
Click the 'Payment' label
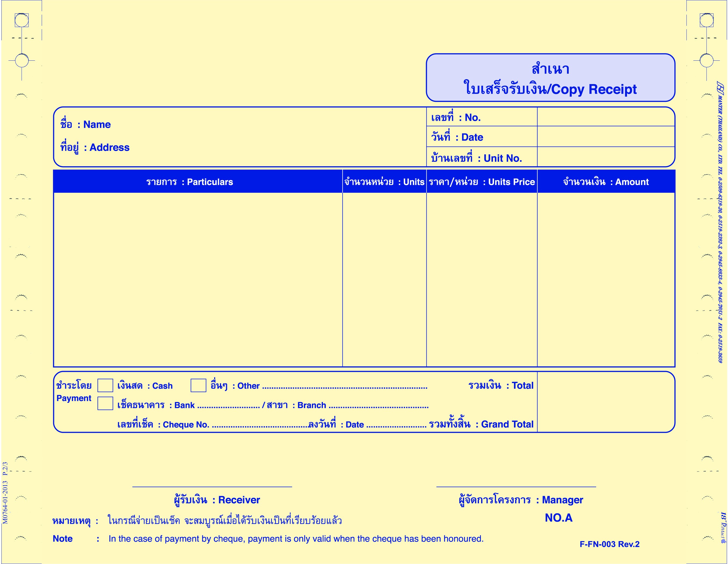[74, 398]
